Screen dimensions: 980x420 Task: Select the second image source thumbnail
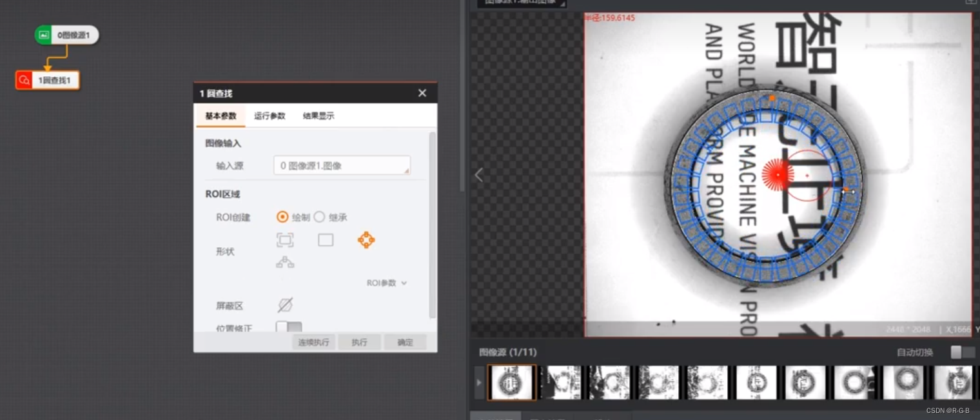point(561,383)
